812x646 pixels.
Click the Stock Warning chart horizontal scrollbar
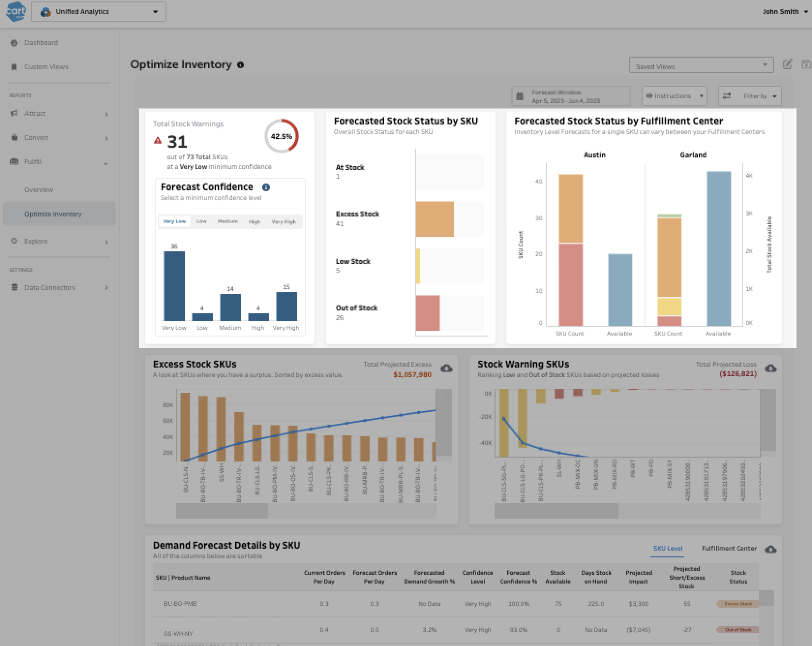coord(556,511)
